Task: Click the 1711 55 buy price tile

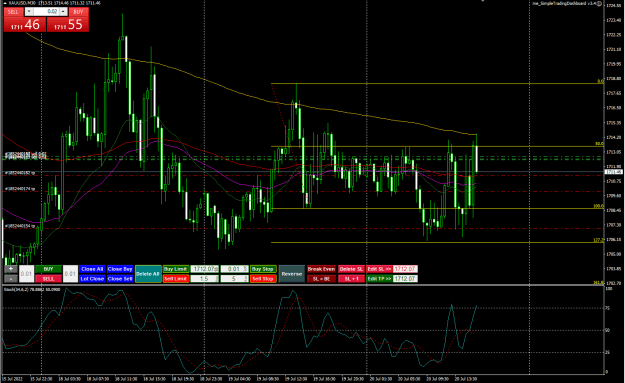Action: click(x=68, y=24)
